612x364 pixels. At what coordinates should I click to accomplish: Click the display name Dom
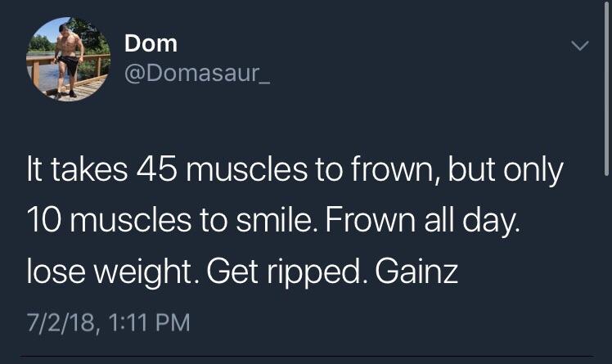[151, 43]
